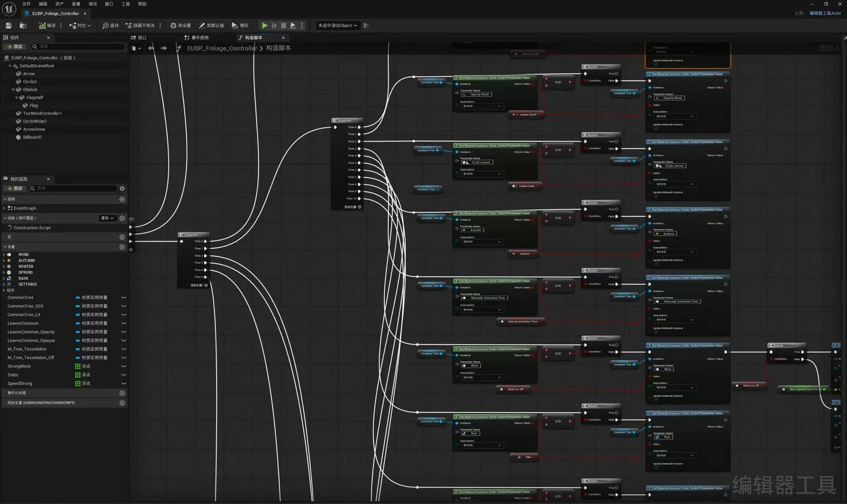Screen dimensions: 847x504
Task: Toggle visibility eye for CommonTree variable
Action: click(123, 298)
